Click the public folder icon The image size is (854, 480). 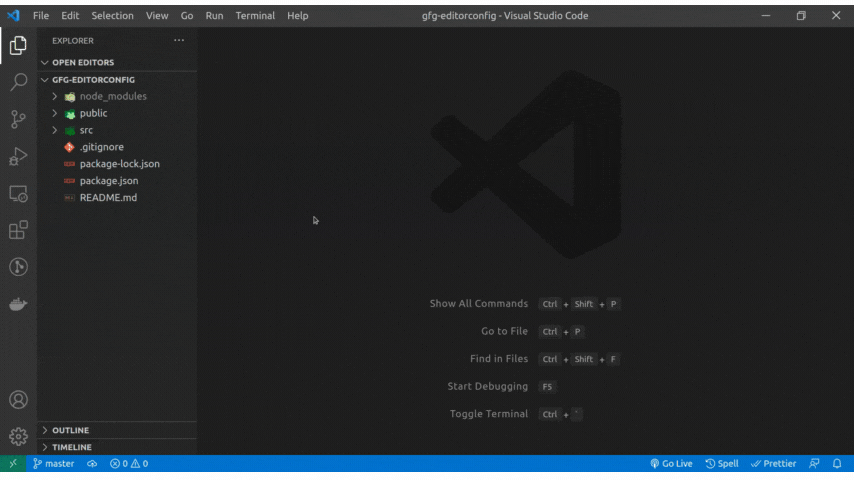tap(70, 113)
